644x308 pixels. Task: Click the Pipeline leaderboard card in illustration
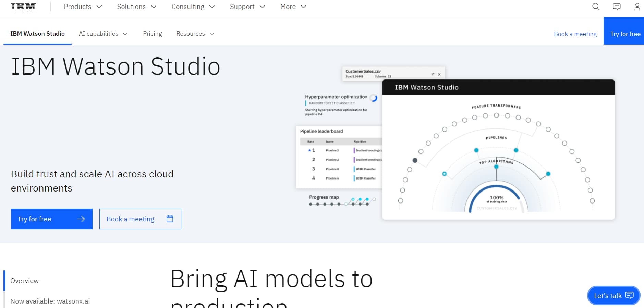339,157
